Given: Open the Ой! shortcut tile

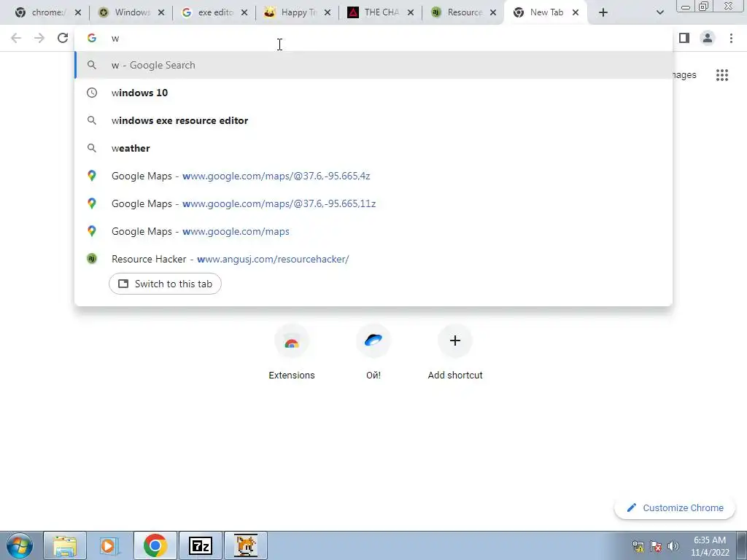Looking at the screenshot, I should (373, 352).
